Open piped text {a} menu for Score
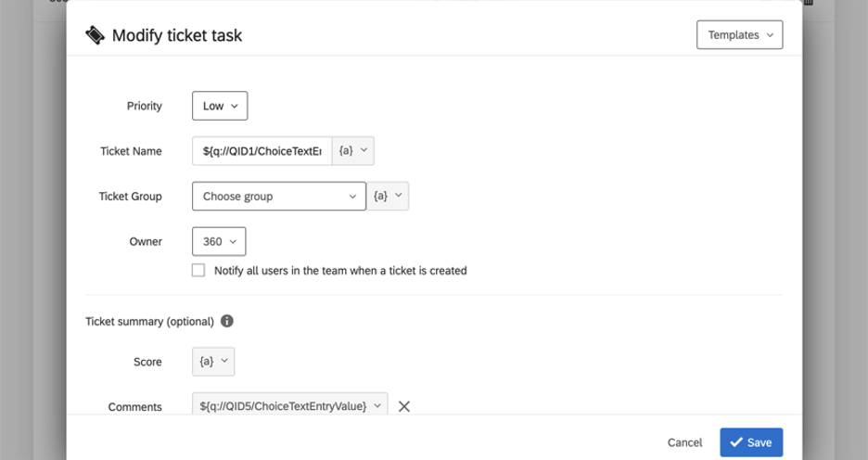This screenshot has width=868, height=460. click(214, 362)
